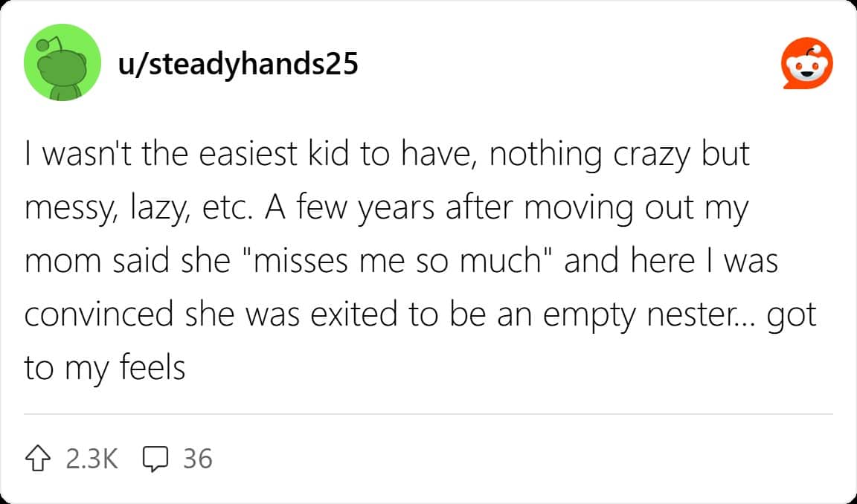Image resolution: width=857 pixels, height=504 pixels.
Task: Visit the u/steadyhands25 profile link
Action: coord(238,63)
